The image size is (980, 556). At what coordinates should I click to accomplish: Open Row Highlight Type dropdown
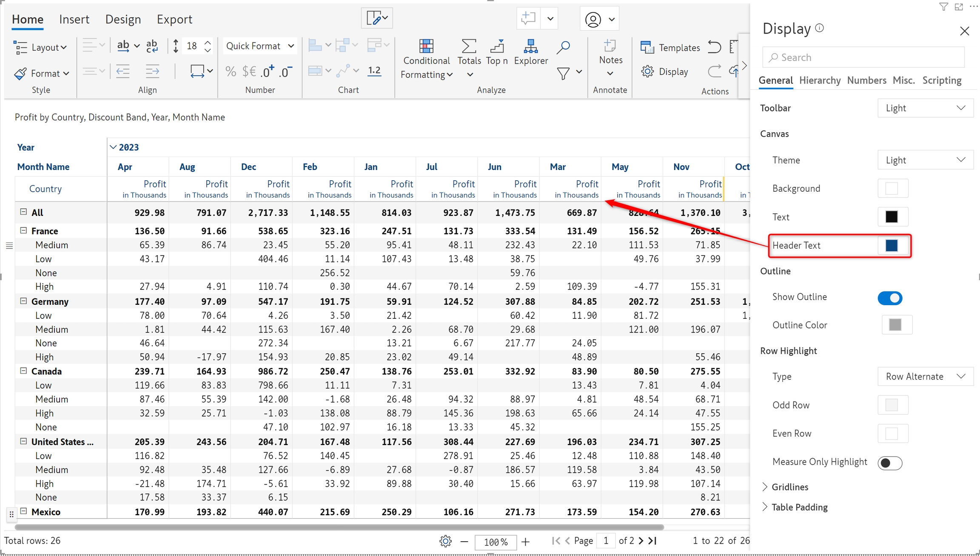[925, 377]
